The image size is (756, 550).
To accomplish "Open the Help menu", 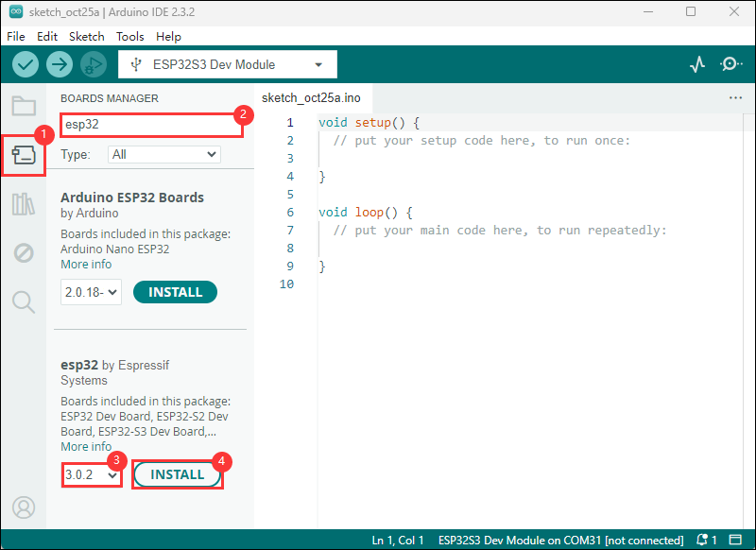I will tap(169, 37).
